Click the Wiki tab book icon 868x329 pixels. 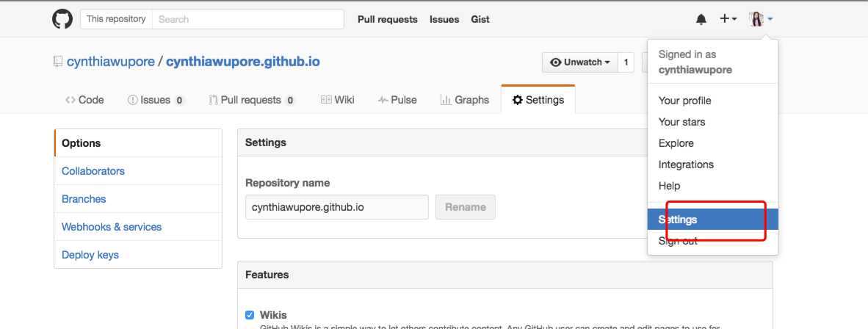pyautogui.click(x=326, y=101)
